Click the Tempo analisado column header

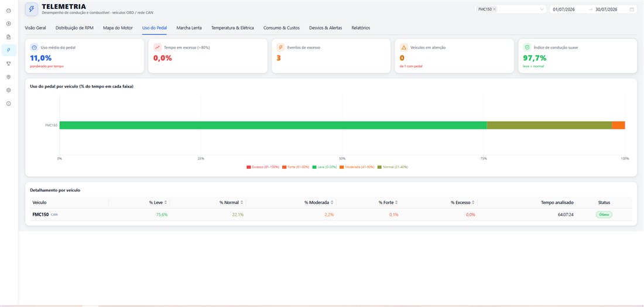[x=557, y=203]
